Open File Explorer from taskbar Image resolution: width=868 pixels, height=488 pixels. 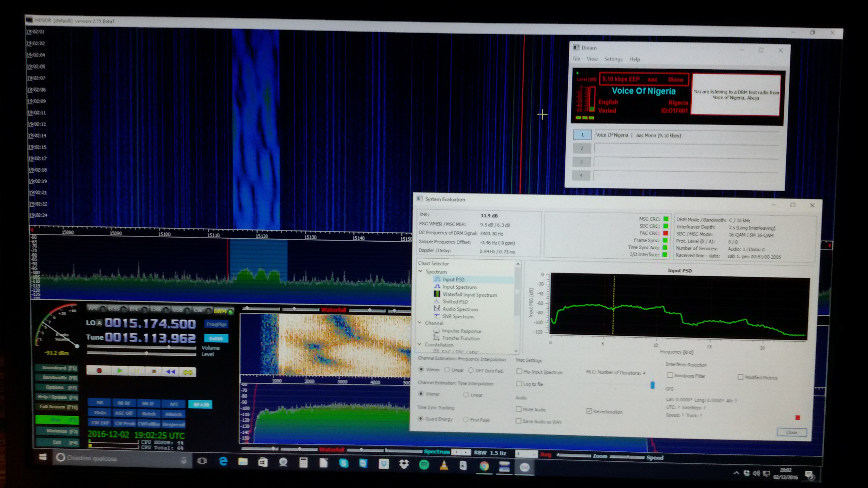pyautogui.click(x=243, y=462)
